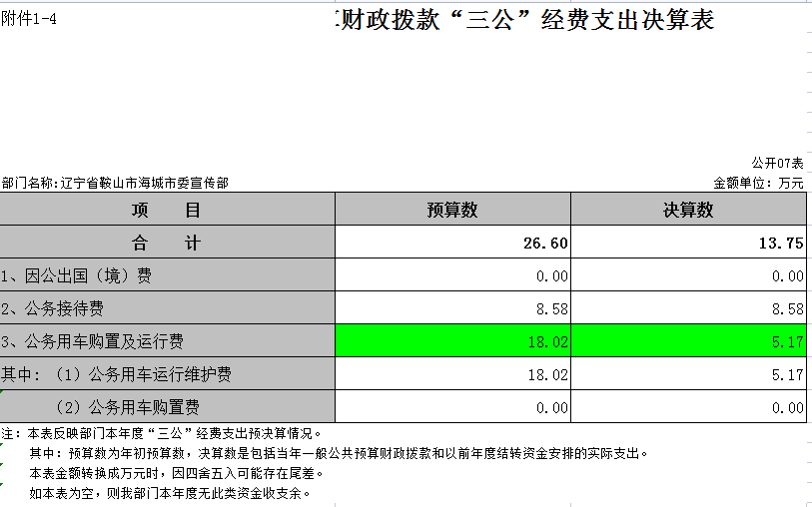This screenshot has height=507, width=812.
Task: Click the '项 目' header cell
Action: pos(167,210)
